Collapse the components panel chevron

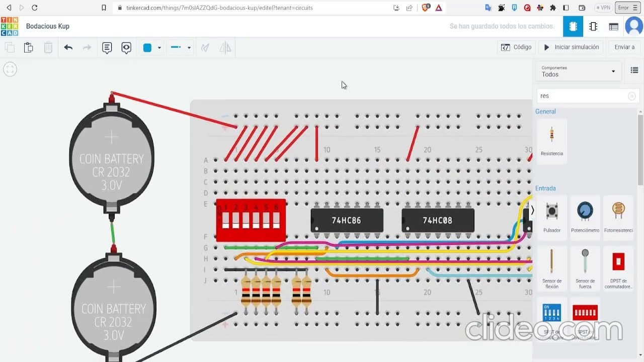click(x=532, y=210)
